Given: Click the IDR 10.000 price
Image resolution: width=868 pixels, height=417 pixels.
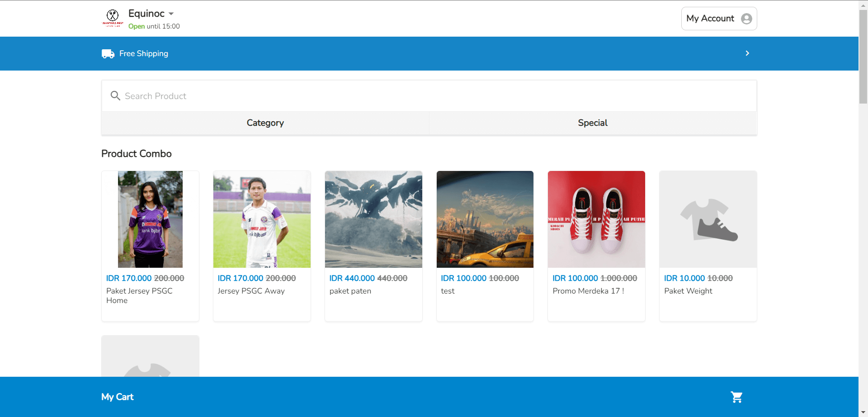Looking at the screenshot, I should pos(684,278).
